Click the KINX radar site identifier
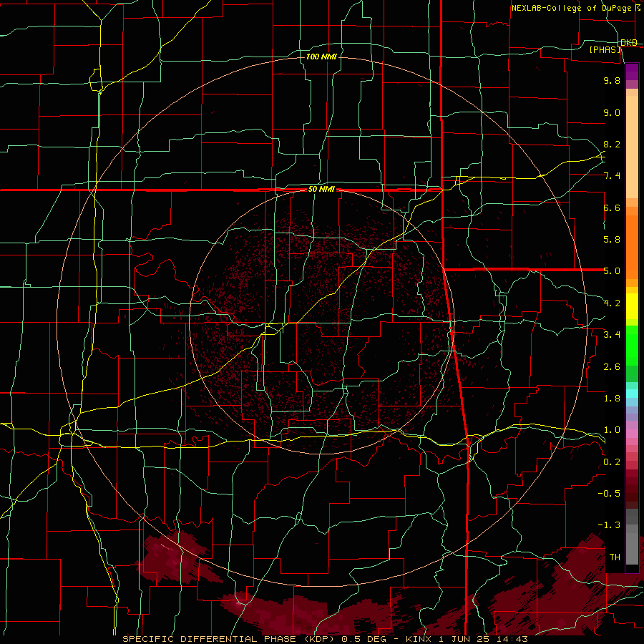The width and height of the screenshot is (644, 644). coord(419,639)
